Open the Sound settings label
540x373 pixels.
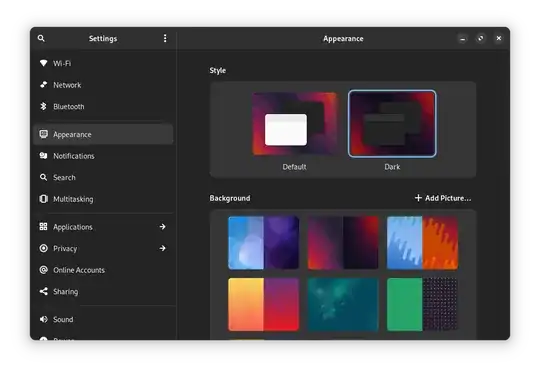[x=63, y=320]
